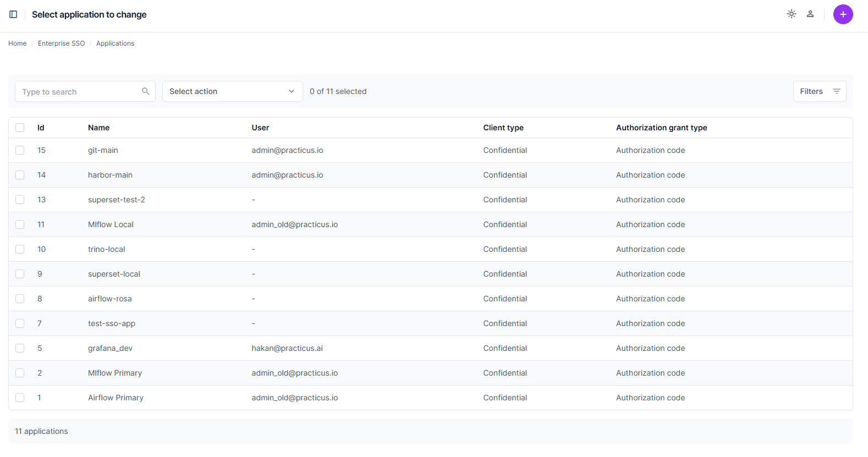Screen dimensions: 868x457
Task: Sort by Client type column header
Action: [x=503, y=128]
